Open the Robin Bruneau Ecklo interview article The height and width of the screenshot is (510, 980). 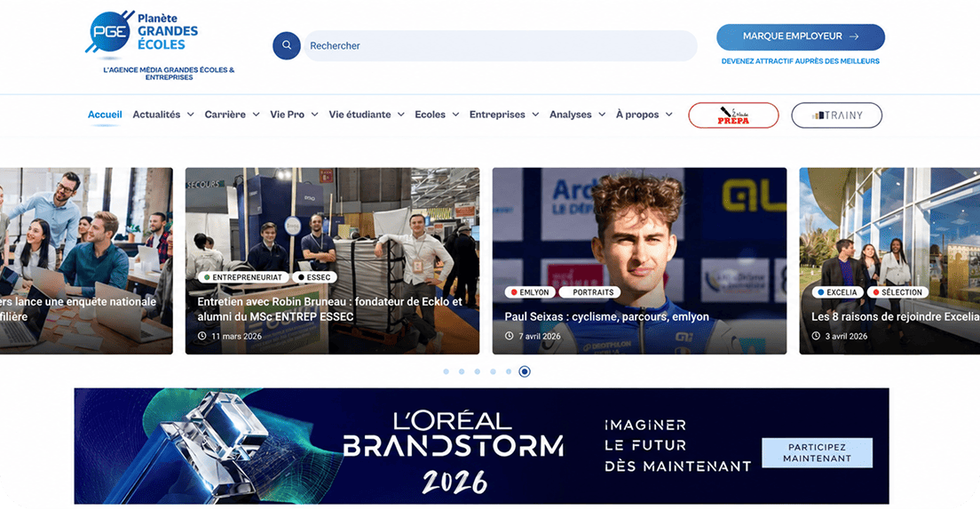[330, 309]
